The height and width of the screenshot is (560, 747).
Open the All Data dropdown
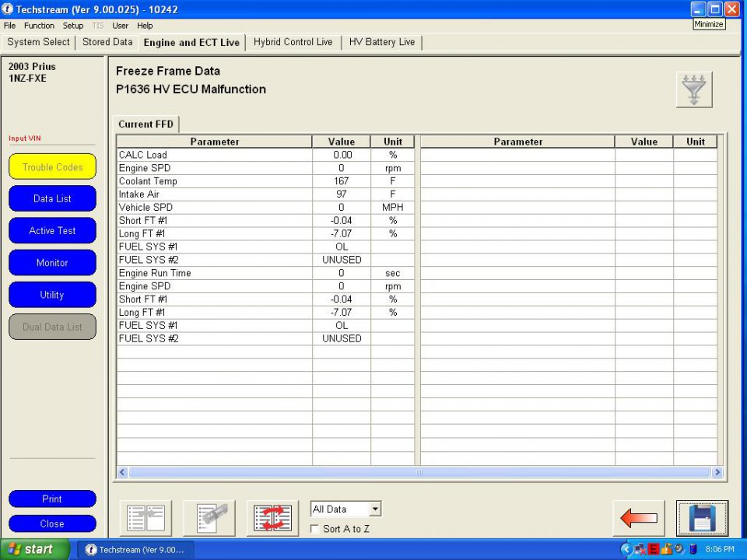[375, 509]
